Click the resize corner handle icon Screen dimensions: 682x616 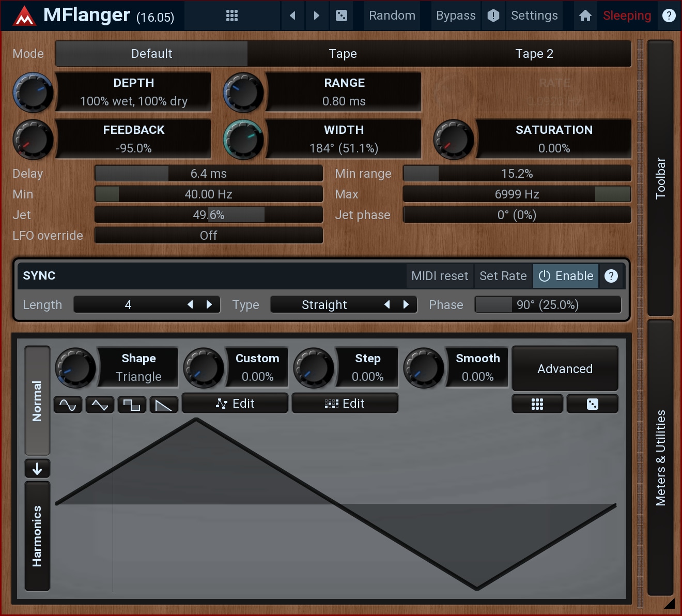point(670,603)
